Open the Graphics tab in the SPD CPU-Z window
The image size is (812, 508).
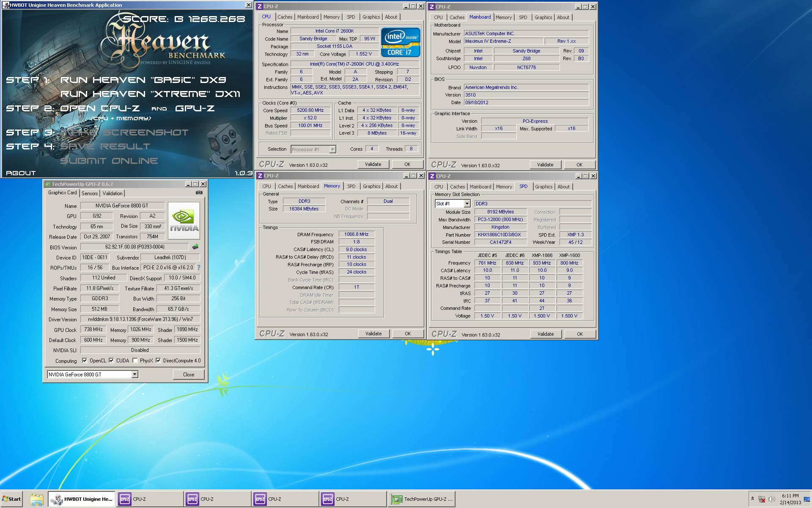coord(543,187)
